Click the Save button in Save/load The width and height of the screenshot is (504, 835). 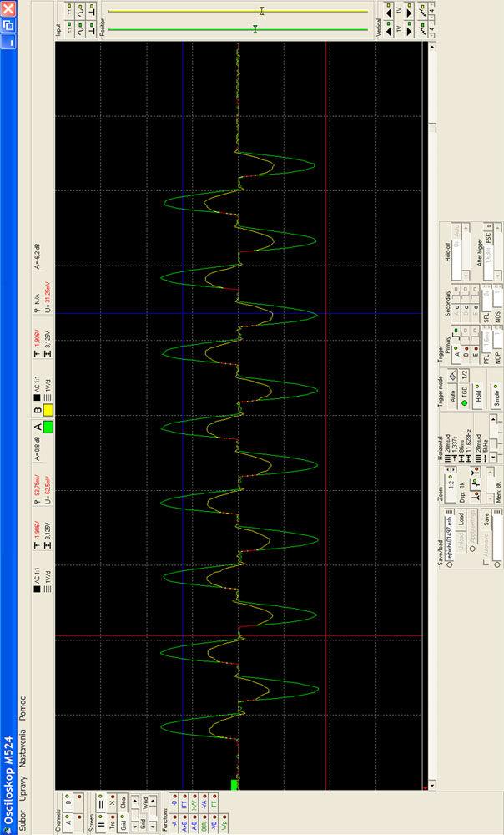coord(486,519)
